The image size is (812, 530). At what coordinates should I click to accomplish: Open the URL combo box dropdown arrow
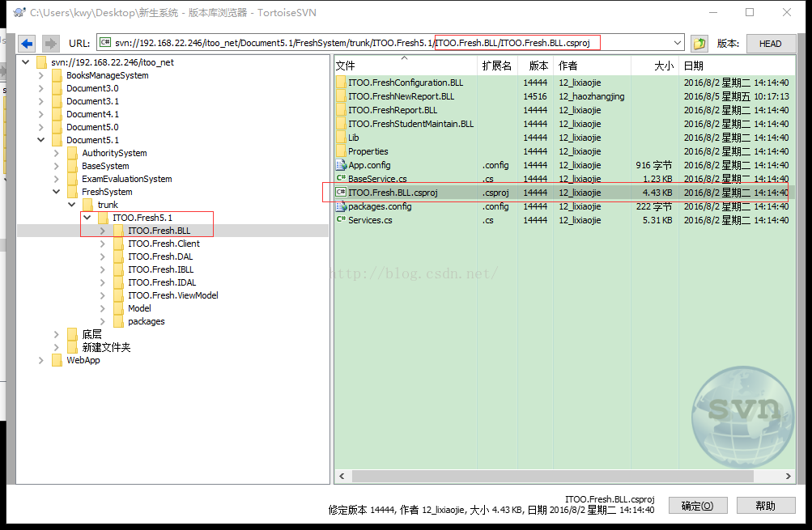pos(677,43)
